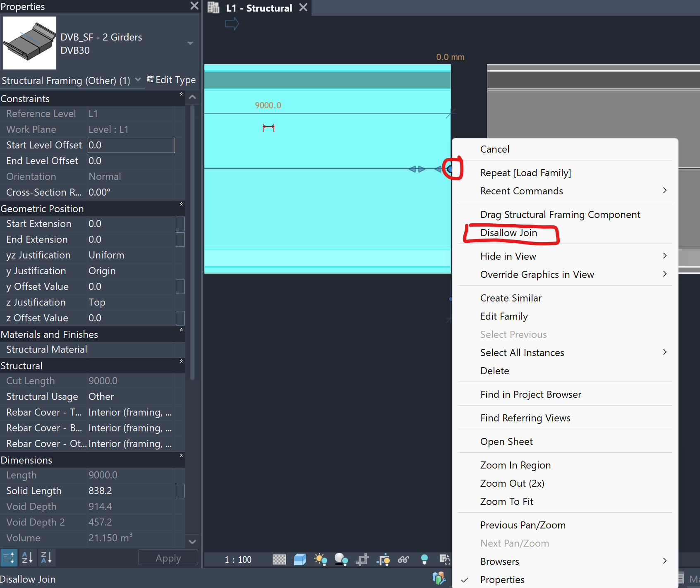Open Edit Type for the girder

tap(171, 79)
